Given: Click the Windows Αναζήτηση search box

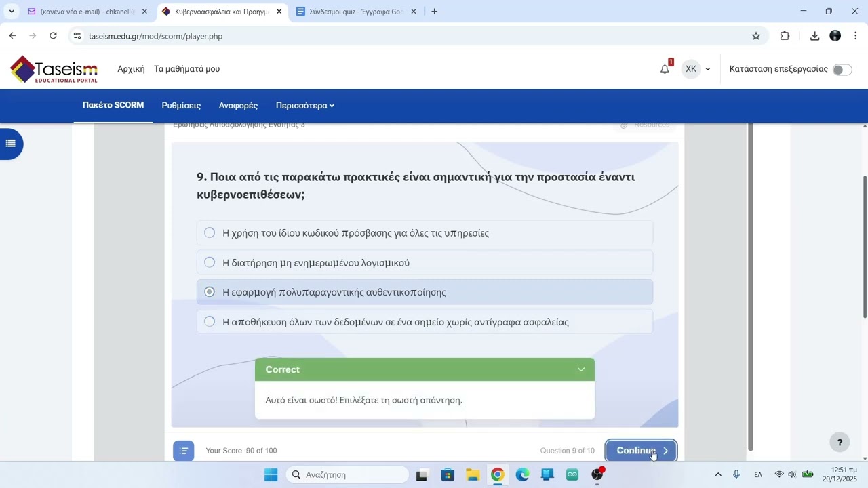Looking at the screenshot, I should coord(347,474).
